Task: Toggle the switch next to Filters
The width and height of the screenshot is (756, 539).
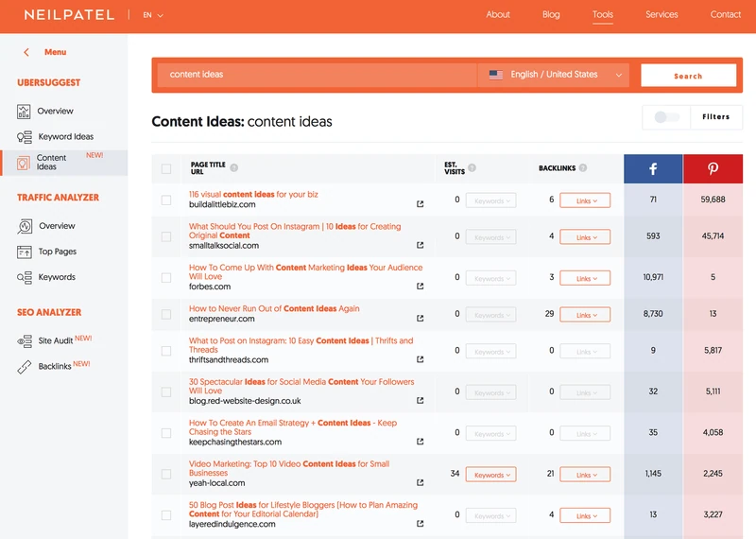Action: [667, 116]
